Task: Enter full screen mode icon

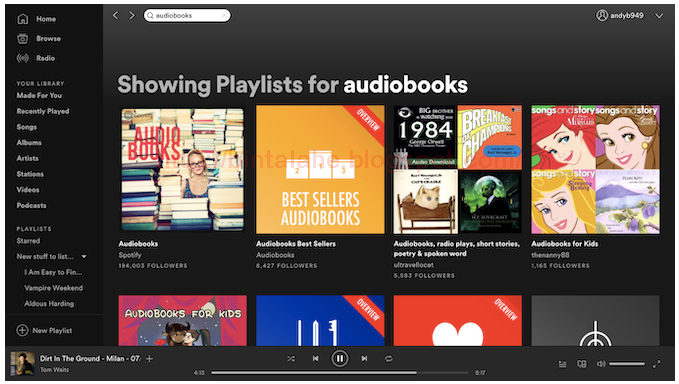Action: click(x=657, y=364)
